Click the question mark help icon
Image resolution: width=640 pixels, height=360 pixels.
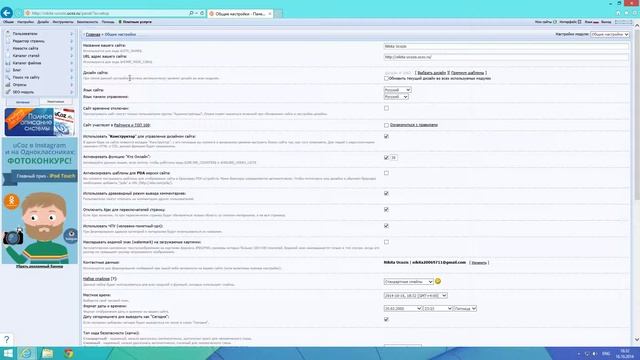6,340
